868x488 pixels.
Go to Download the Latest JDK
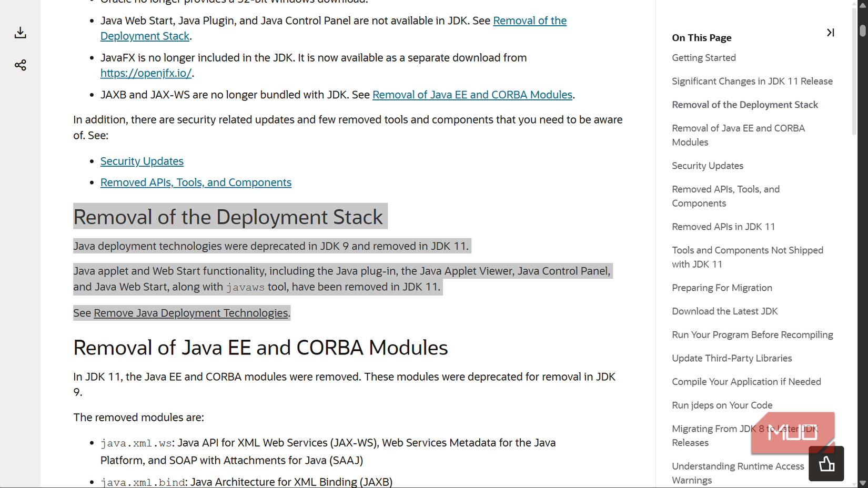pyautogui.click(x=724, y=311)
